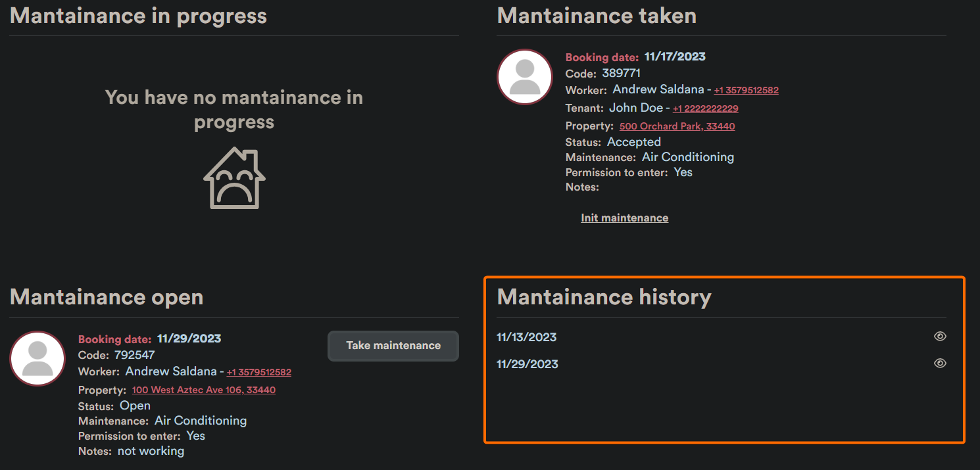Click the Mantainance in progress heading
This screenshot has height=470, width=980.
[138, 16]
